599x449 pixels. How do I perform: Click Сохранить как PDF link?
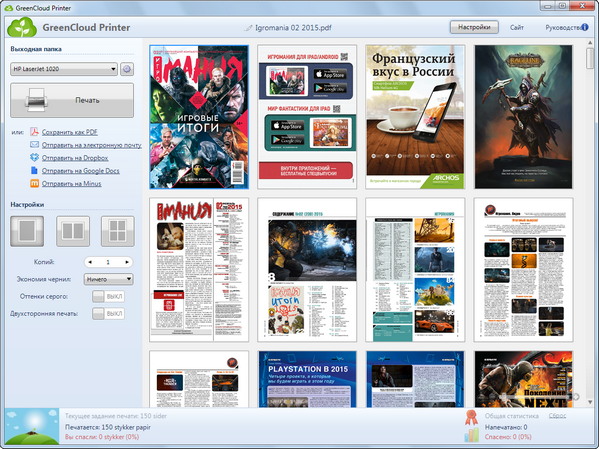[70, 132]
